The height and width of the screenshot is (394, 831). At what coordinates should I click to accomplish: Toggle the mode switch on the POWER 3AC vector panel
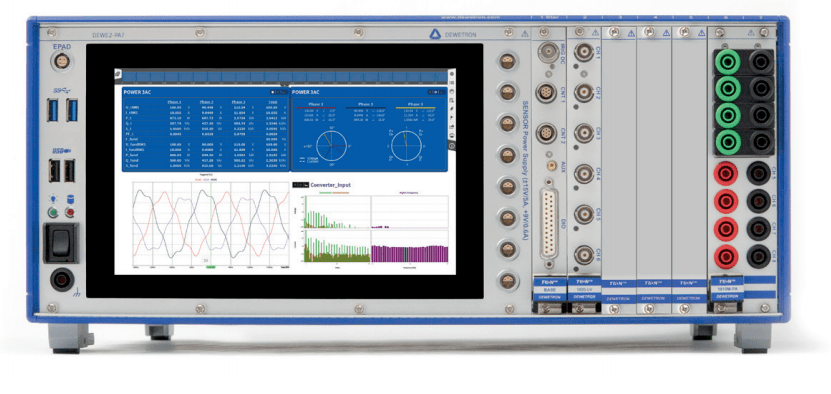(x=437, y=92)
